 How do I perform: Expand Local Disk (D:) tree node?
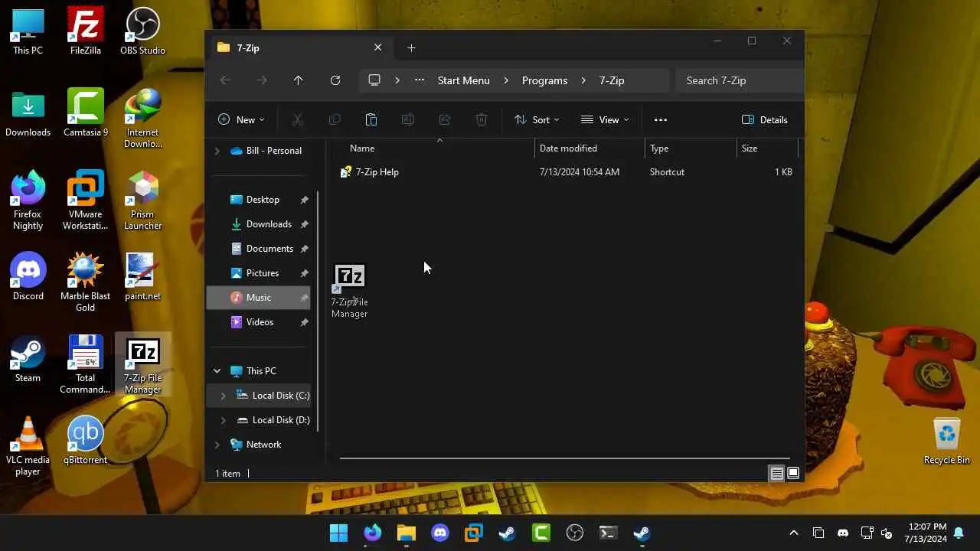click(223, 420)
